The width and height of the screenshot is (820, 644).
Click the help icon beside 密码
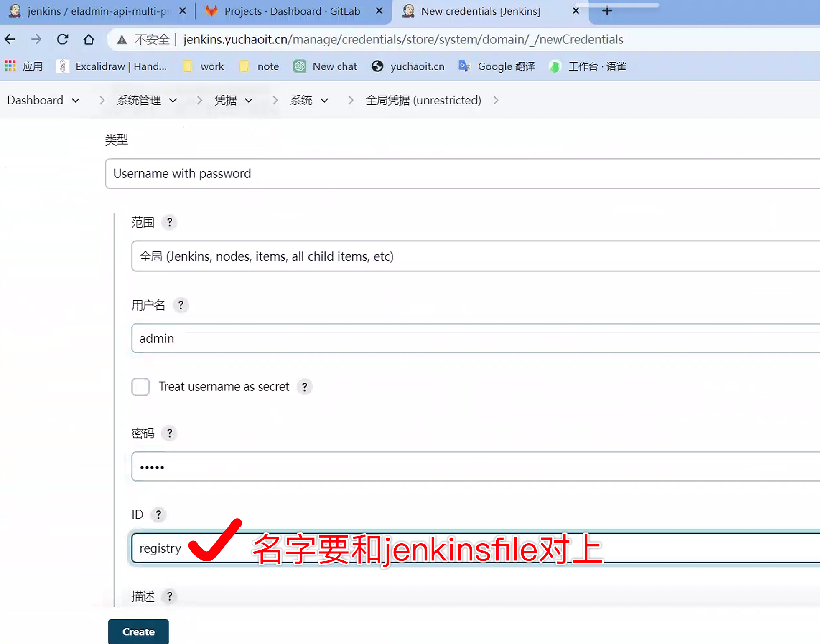point(169,433)
